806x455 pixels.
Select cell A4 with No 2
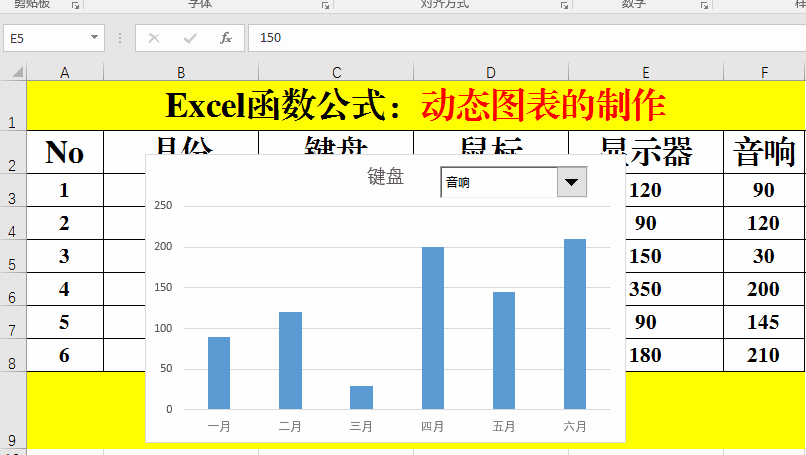65,223
